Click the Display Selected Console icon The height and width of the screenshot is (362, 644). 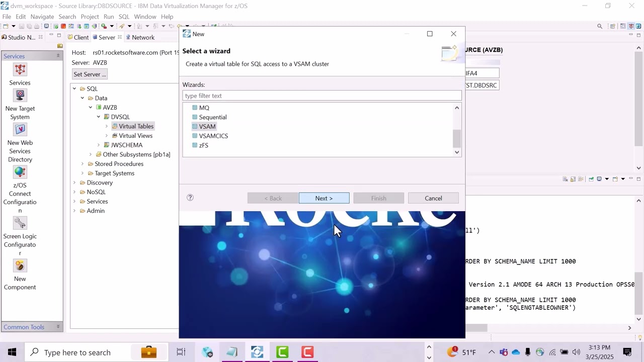pos(599,179)
